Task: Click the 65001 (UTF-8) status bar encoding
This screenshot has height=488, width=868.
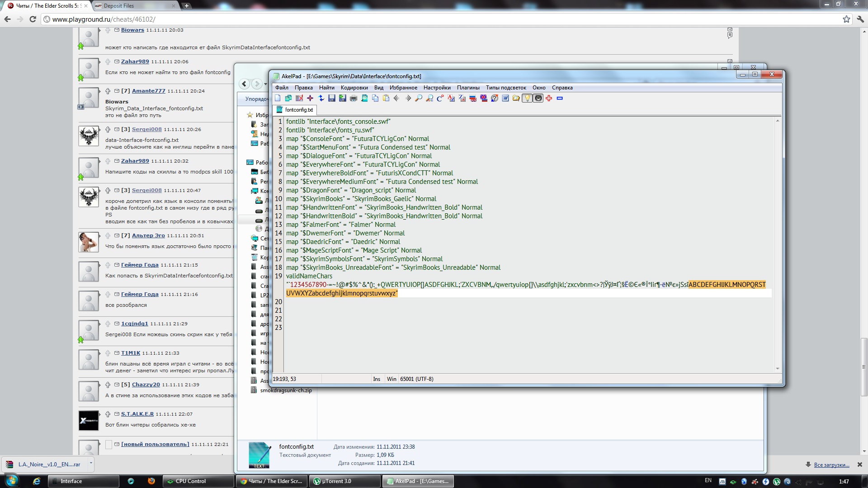Action: (x=416, y=379)
